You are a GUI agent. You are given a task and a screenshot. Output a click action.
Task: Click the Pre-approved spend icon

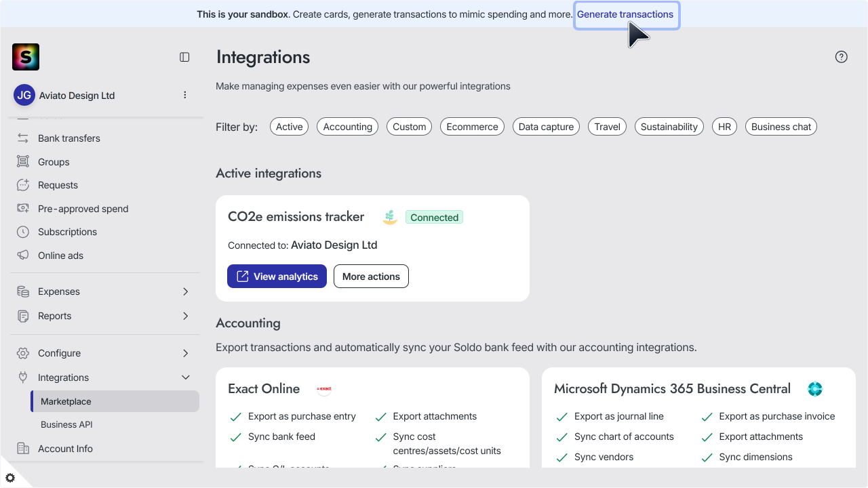click(23, 209)
